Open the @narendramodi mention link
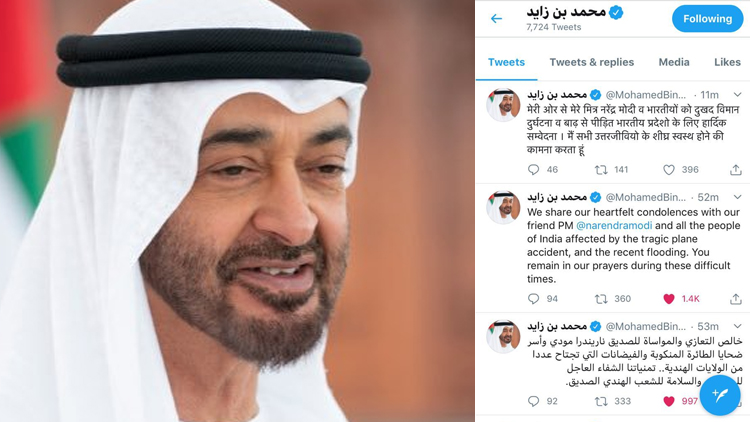Viewport: 750px width, 422px height. [614, 225]
